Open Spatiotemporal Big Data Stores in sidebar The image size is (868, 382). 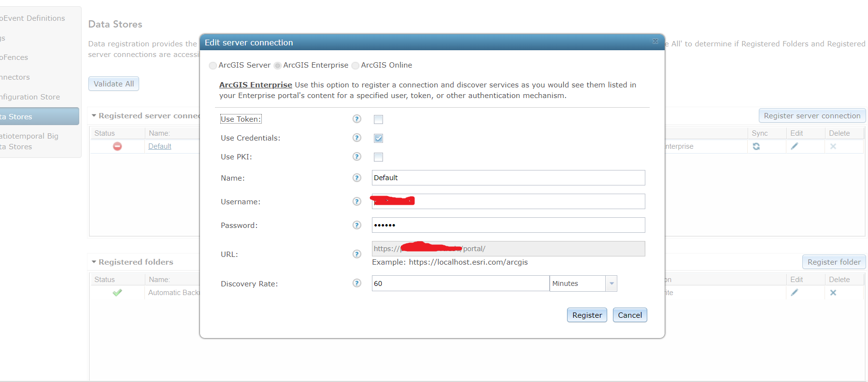[29, 141]
